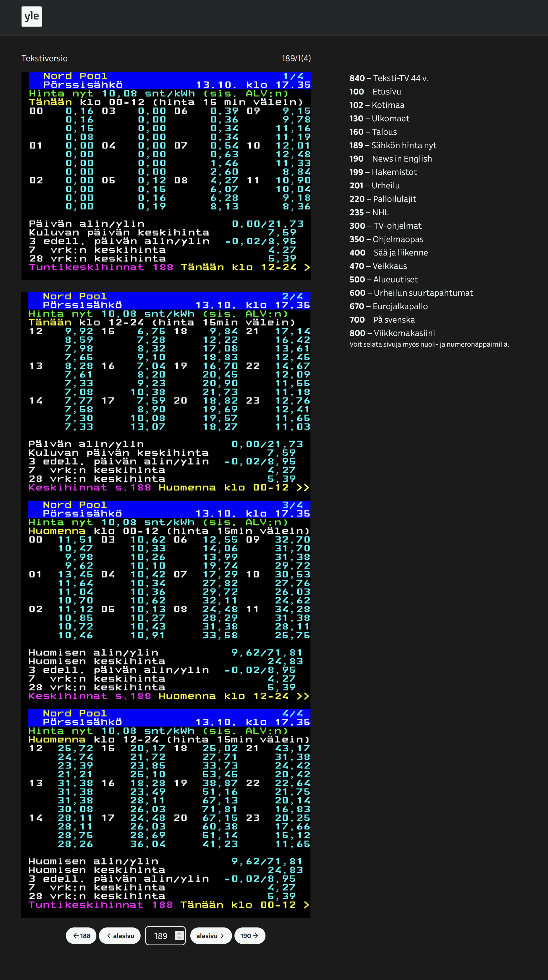Open 400 Sää ja liikenne
The image size is (548, 980).
coord(388,253)
